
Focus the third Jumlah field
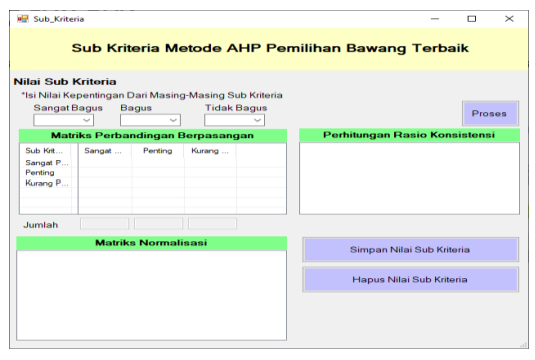point(212,224)
